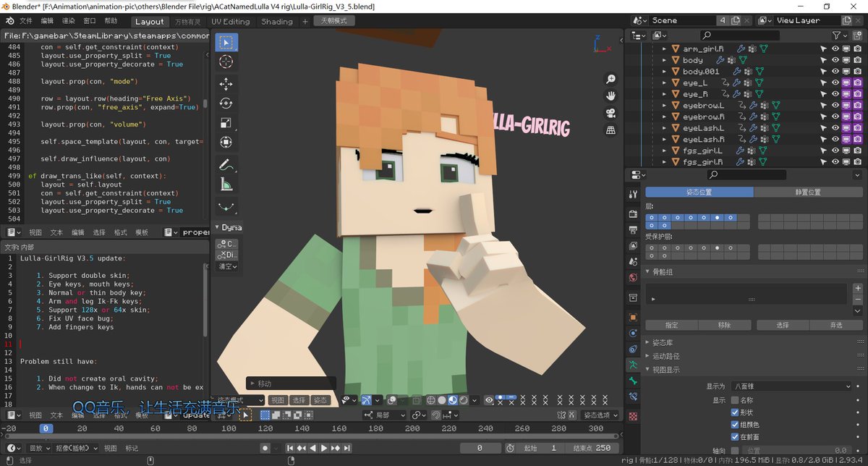The width and height of the screenshot is (868, 466).
Task: Open the 显示为 八面锥 dropdown
Action: [x=791, y=386]
